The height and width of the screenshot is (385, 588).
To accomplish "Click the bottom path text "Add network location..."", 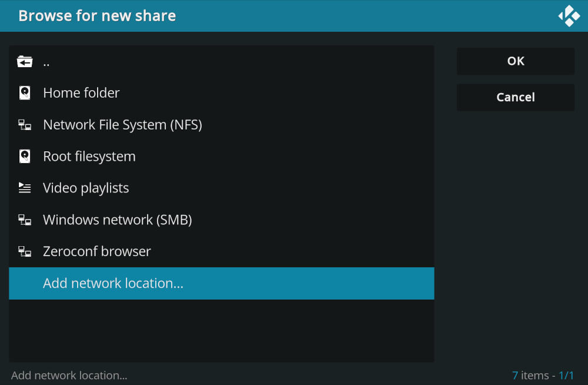I will pyautogui.click(x=69, y=375).
